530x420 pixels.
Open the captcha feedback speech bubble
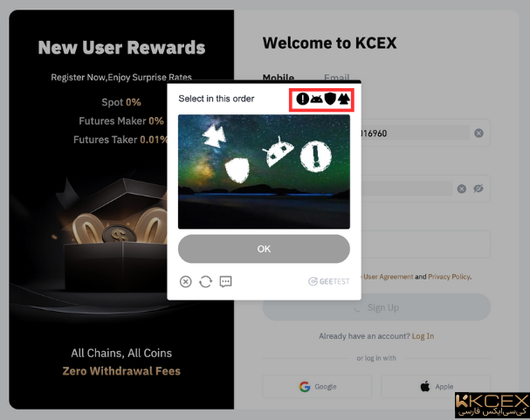pos(225,281)
